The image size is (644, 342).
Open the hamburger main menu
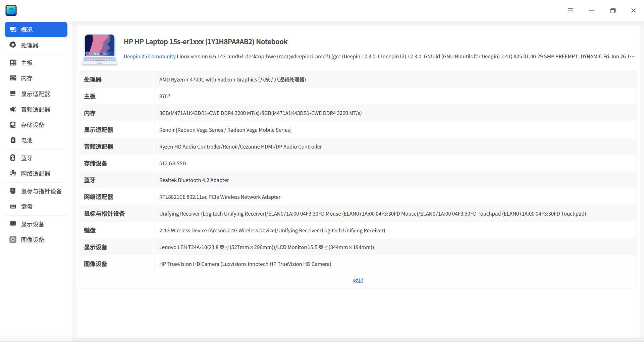click(x=571, y=11)
